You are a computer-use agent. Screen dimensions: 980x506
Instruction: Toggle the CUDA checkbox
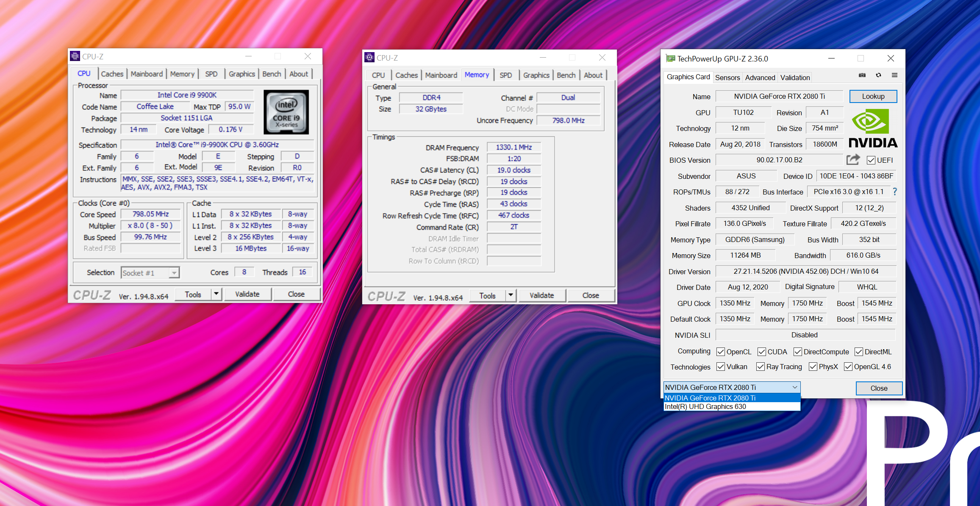[x=762, y=352]
